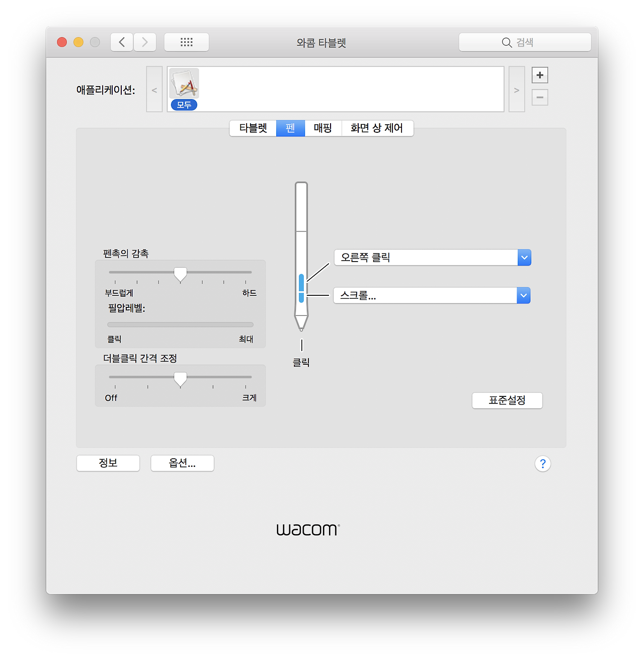This screenshot has height=660, width=644.
Task: Open the 화면 상 제어 tab
Action: pos(377,128)
